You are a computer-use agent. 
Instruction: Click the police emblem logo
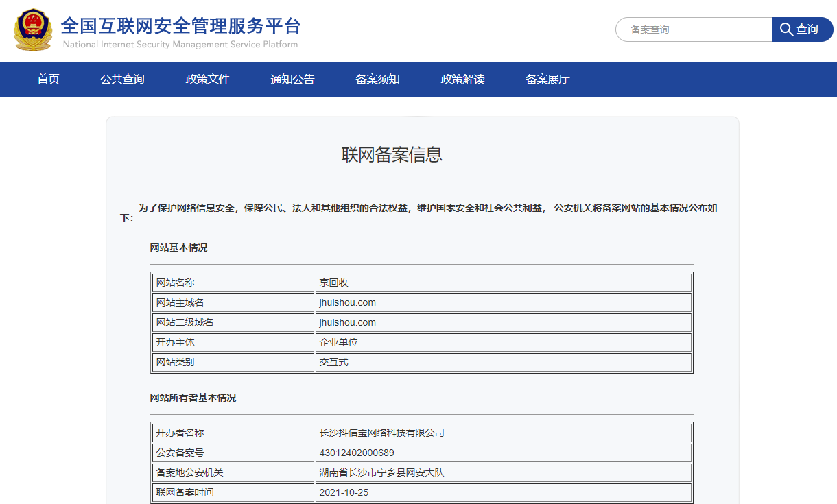point(33,30)
